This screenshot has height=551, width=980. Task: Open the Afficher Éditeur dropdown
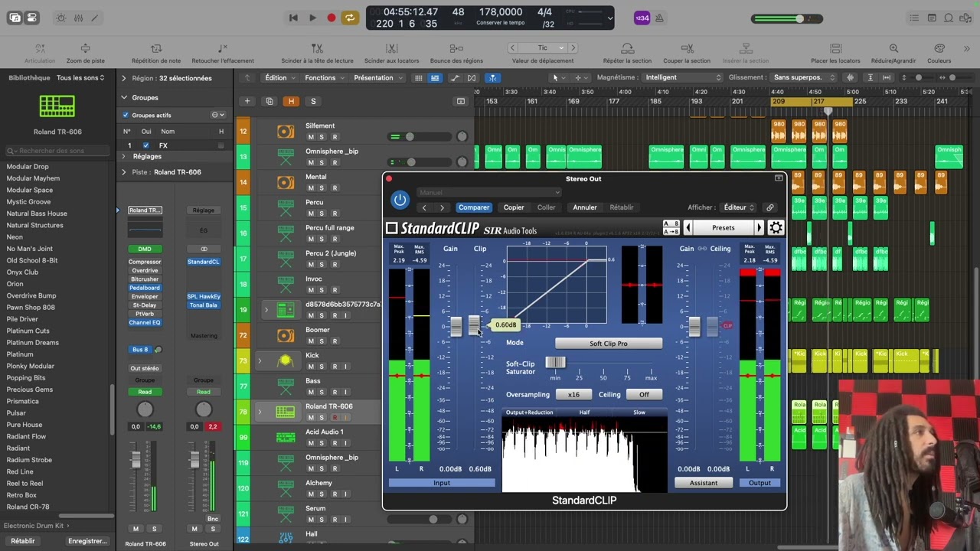point(739,207)
